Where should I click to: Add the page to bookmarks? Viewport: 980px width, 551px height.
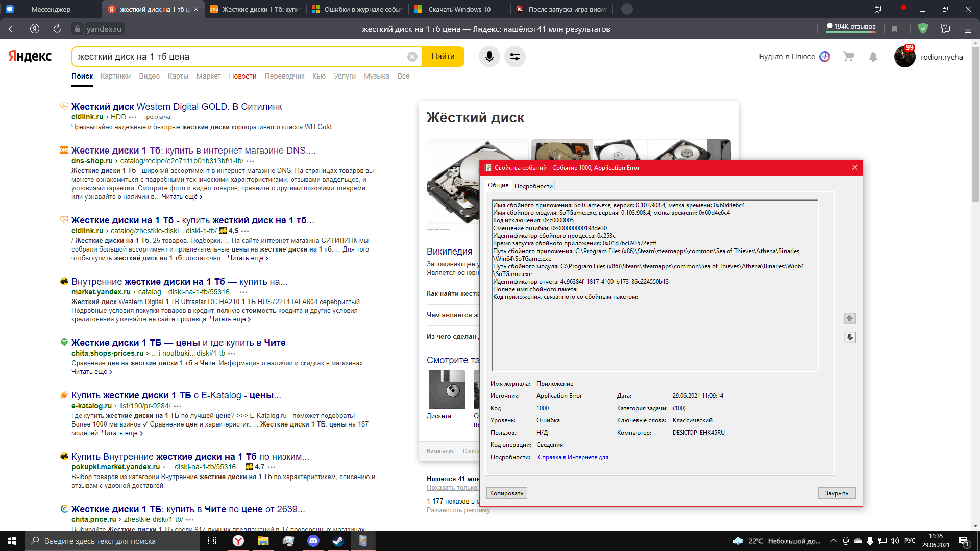click(x=894, y=29)
